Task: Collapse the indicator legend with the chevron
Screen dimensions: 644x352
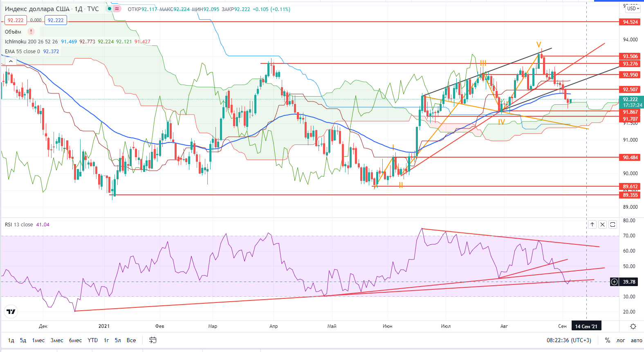Action: click(x=11, y=61)
